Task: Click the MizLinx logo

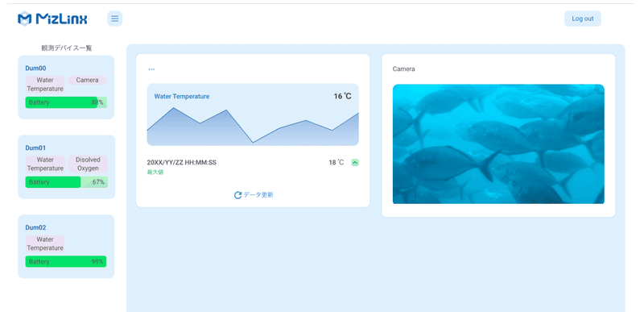Action: pyautogui.click(x=52, y=19)
